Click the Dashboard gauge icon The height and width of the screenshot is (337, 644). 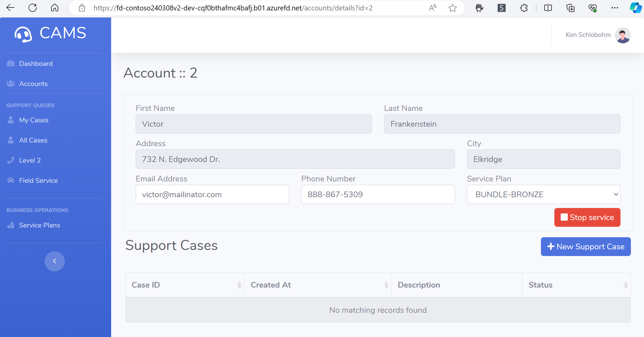pos(11,64)
